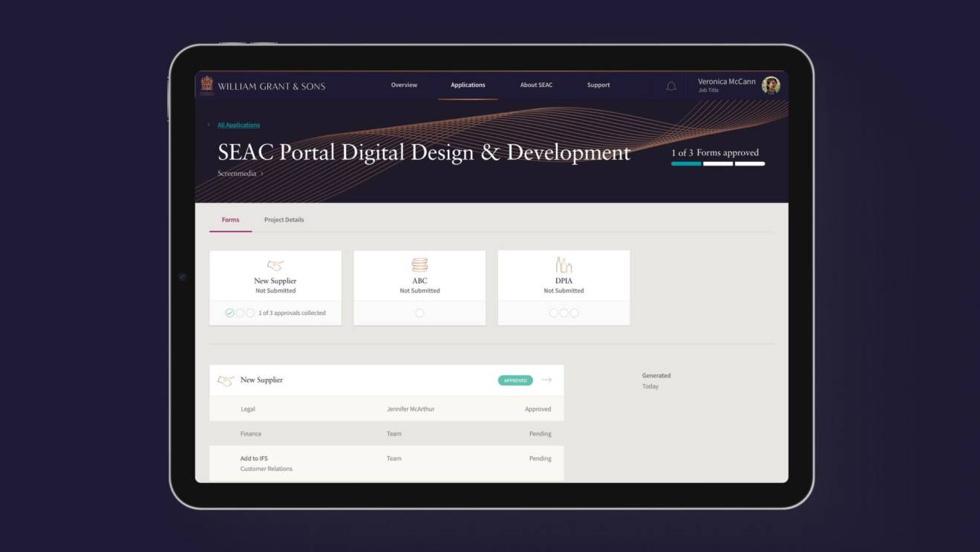Select the Legal approval row
The height and width of the screenshot is (552, 980).
coord(387,409)
